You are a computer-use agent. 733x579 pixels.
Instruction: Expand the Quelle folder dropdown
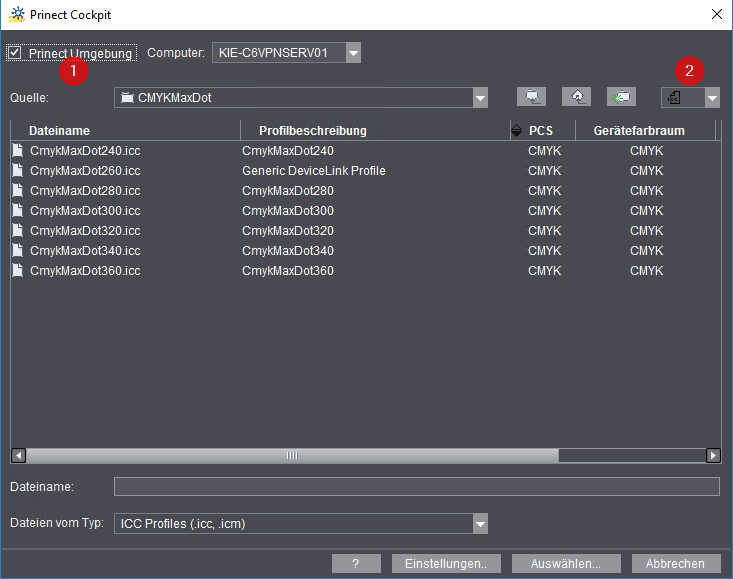coord(480,98)
